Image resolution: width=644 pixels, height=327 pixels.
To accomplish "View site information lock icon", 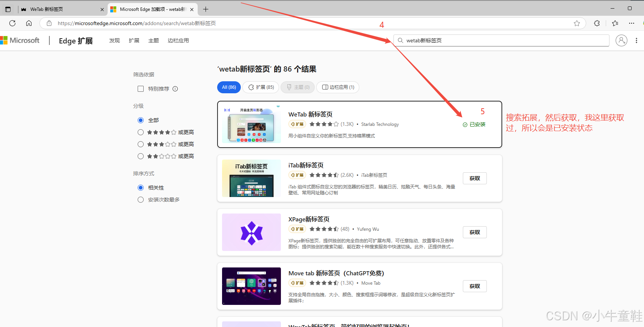I will pyautogui.click(x=49, y=23).
